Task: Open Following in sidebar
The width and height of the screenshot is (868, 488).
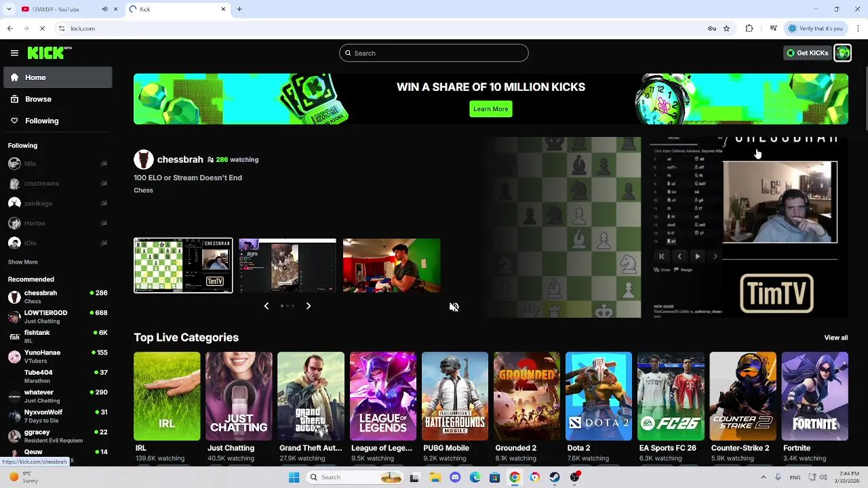Action: click(x=58, y=121)
